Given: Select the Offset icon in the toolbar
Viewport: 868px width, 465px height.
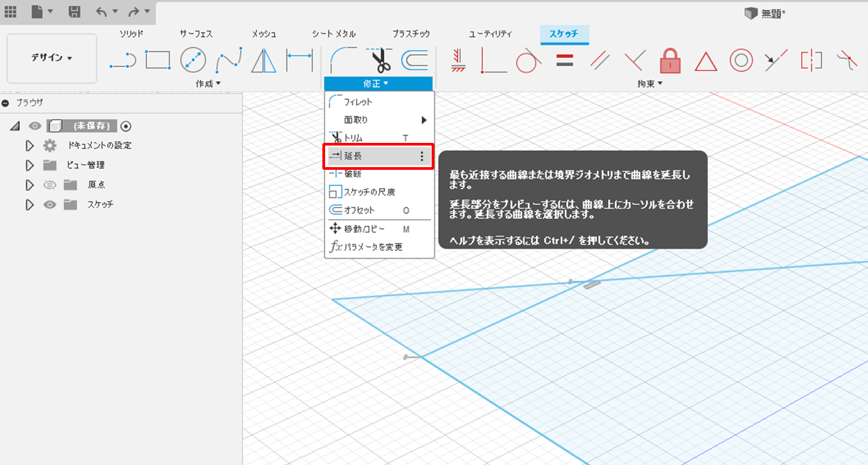Looking at the screenshot, I should [x=415, y=61].
